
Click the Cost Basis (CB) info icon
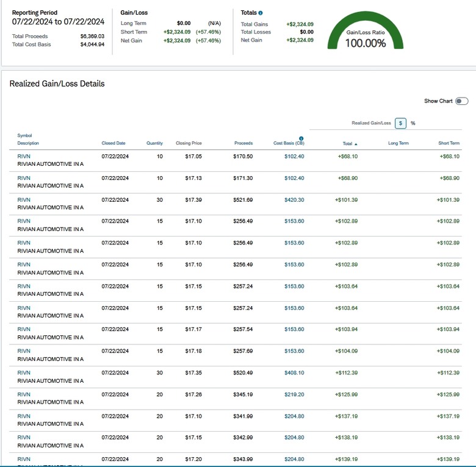click(x=301, y=138)
